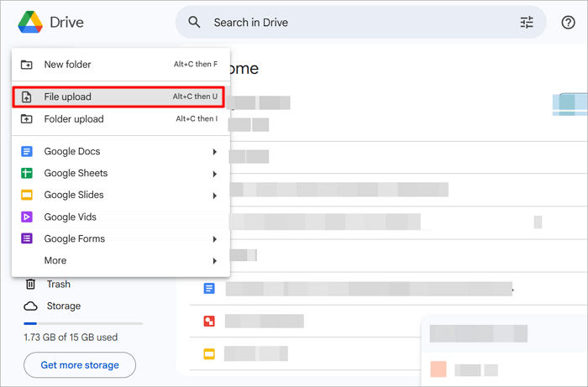This screenshot has width=588, height=387.
Task: Click the New folder icon
Action: (x=26, y=65)
